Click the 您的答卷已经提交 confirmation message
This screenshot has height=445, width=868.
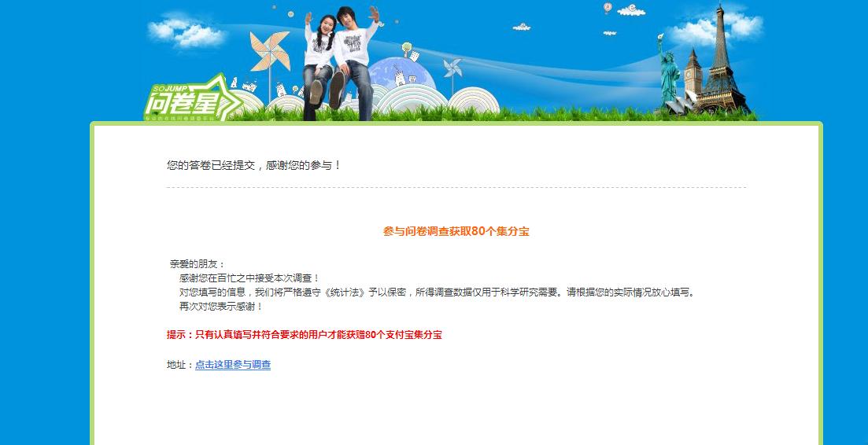pos(254,165)
